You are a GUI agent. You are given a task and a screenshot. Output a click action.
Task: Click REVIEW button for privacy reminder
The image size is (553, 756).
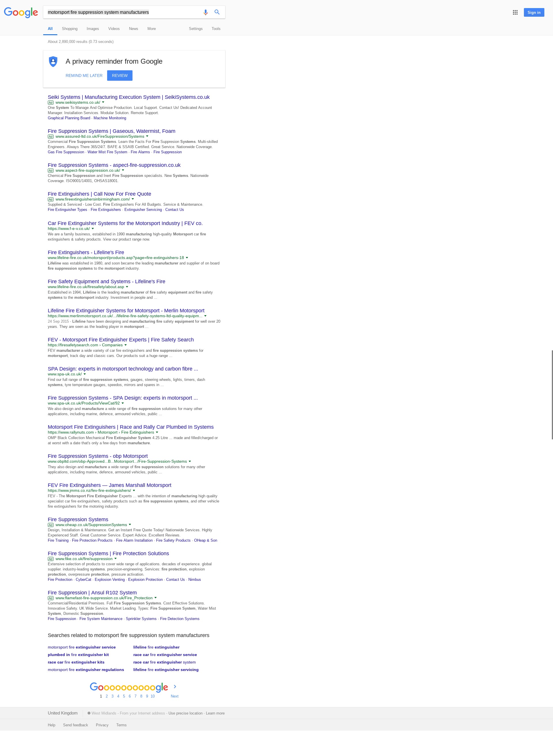(120, 75)
